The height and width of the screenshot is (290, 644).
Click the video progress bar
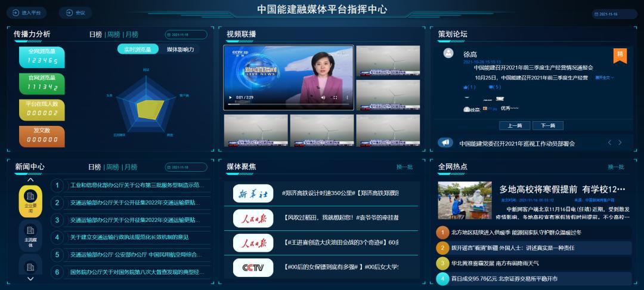[288, 104]
